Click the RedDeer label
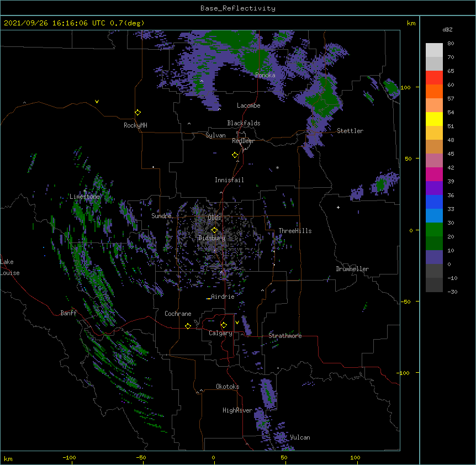 coord(243,141)
